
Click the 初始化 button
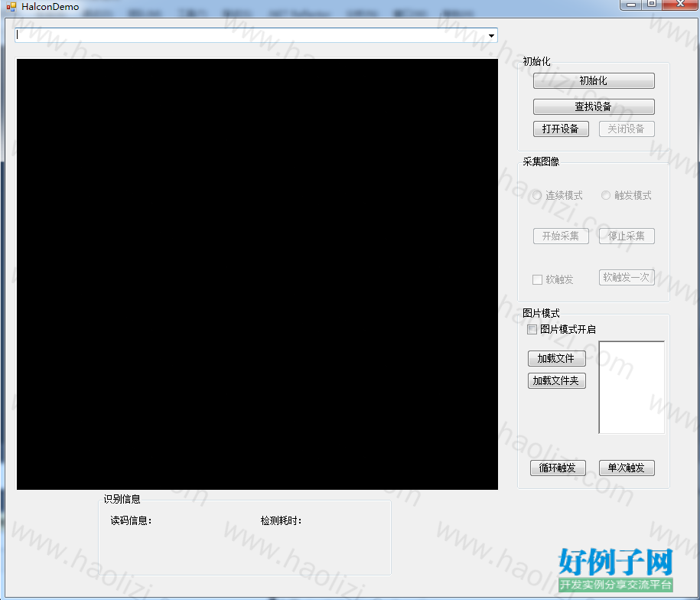[x=594, y=81]
